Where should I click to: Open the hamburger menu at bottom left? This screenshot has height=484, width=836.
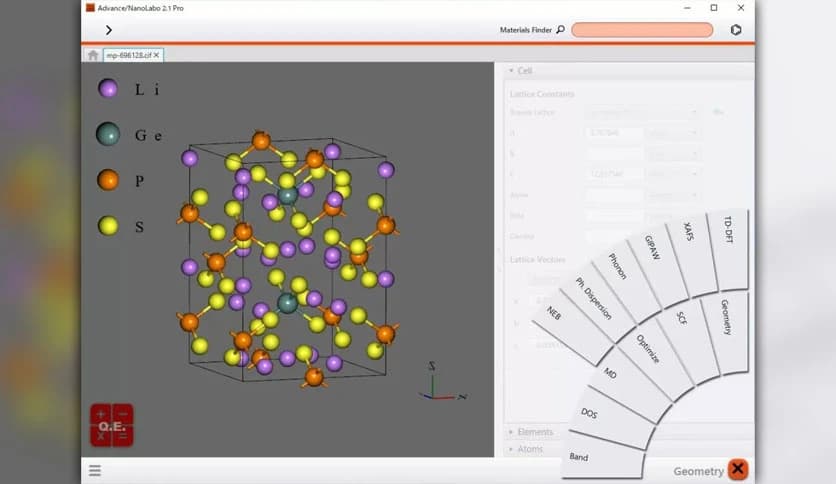click(x=95, y=470)
